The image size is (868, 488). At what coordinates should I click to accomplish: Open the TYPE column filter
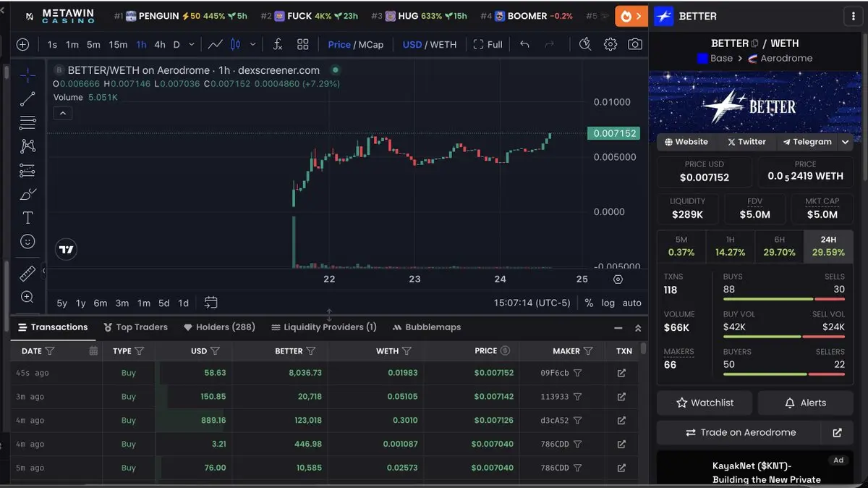pos(140,351)
